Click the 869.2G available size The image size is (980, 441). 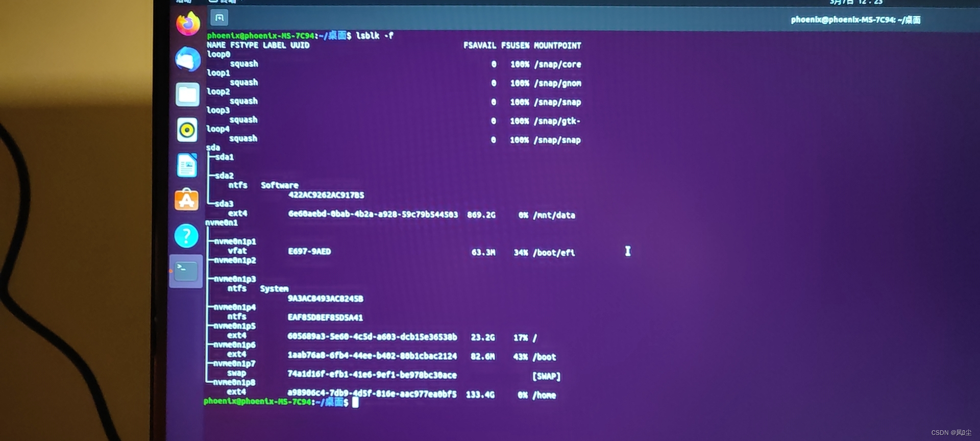[x=481, y=215]
